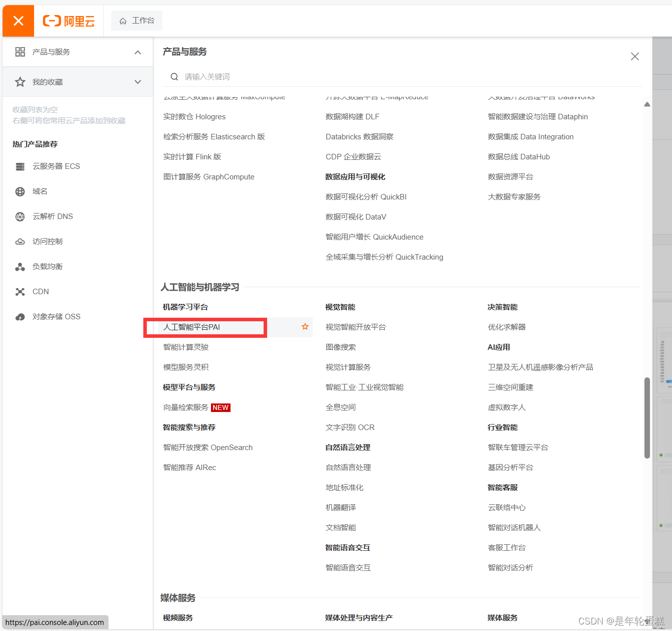672x631 pixels.
Task: Click the scroll-up arrow of the panel
Action: [647, 104]
